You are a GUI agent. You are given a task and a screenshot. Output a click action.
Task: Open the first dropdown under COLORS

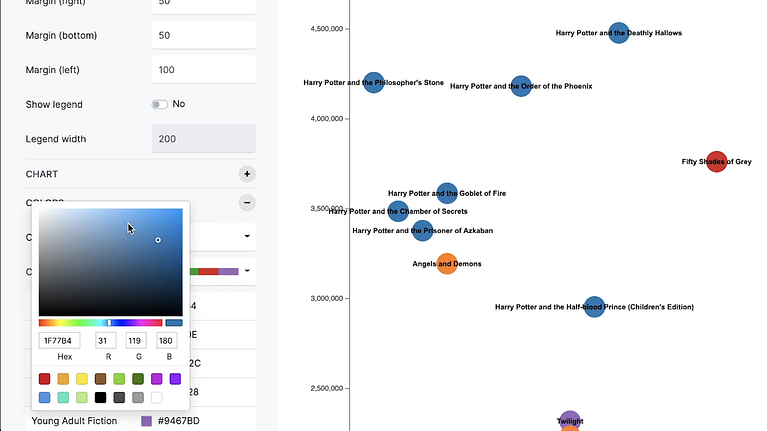(247, 237)
